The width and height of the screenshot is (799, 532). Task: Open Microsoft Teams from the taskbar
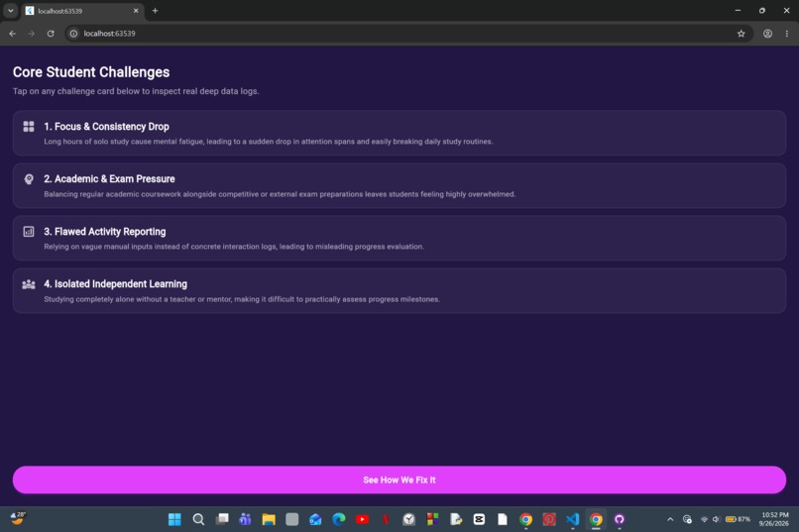tap(245, 519)
